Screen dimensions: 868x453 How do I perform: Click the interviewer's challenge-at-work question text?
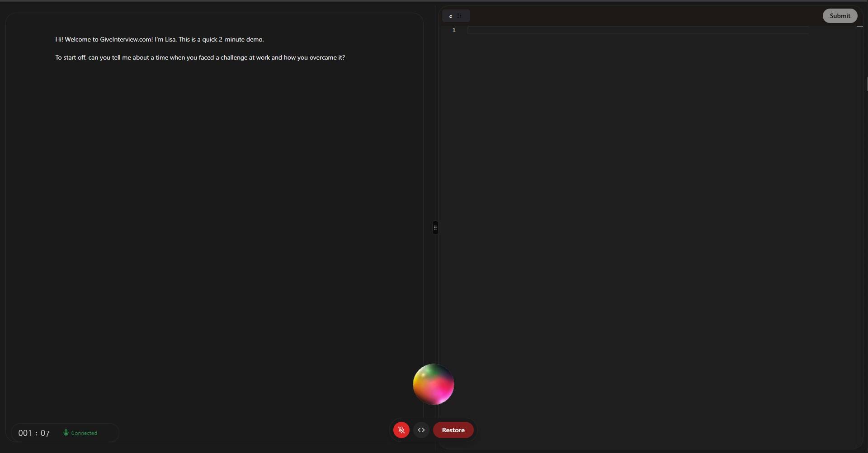(x=200, y=57)
